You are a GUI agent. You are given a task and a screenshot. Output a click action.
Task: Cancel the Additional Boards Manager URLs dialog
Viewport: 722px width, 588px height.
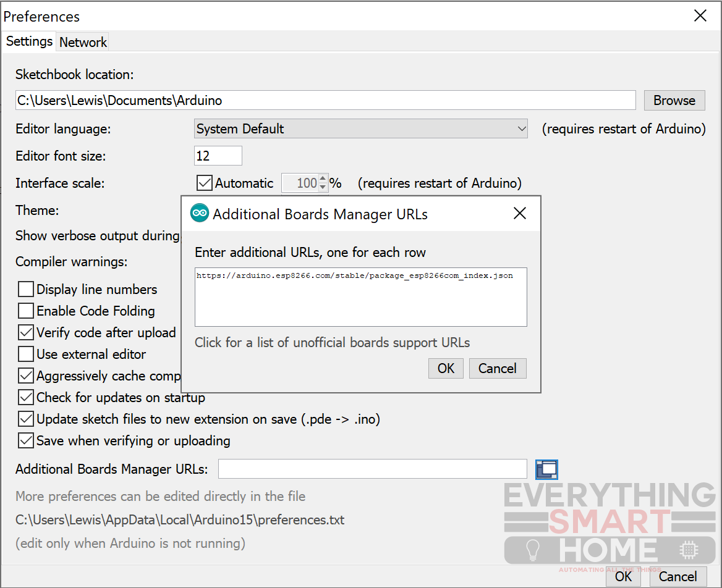click(x=497, y=369)
